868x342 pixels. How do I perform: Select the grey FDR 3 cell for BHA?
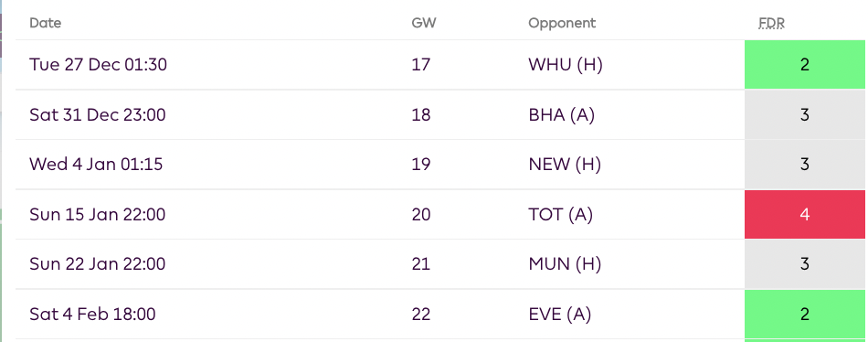(805, 114)
